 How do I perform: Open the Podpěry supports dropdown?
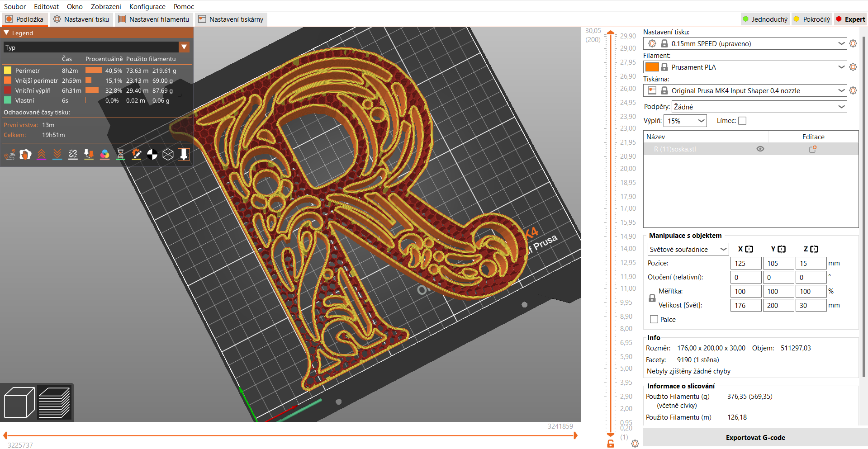point(759,107)
